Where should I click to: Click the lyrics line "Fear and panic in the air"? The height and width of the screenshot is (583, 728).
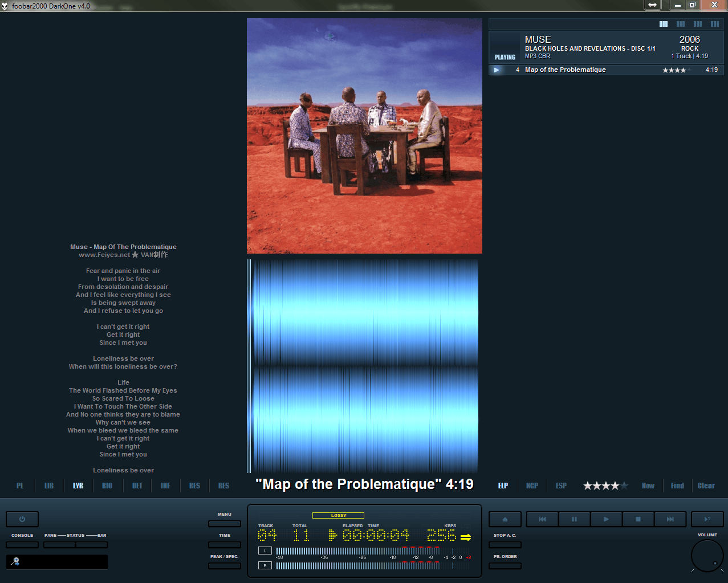click(x=123, y=271)
